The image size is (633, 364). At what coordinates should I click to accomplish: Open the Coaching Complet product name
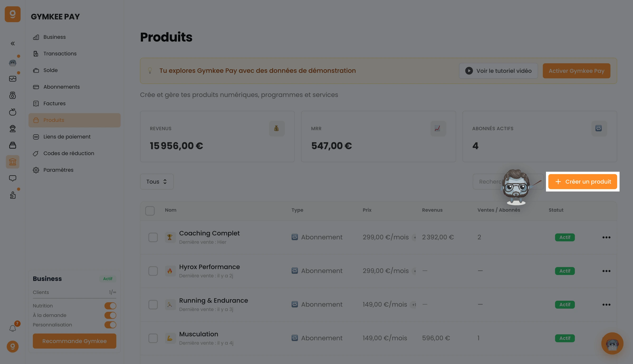(209, 233)
